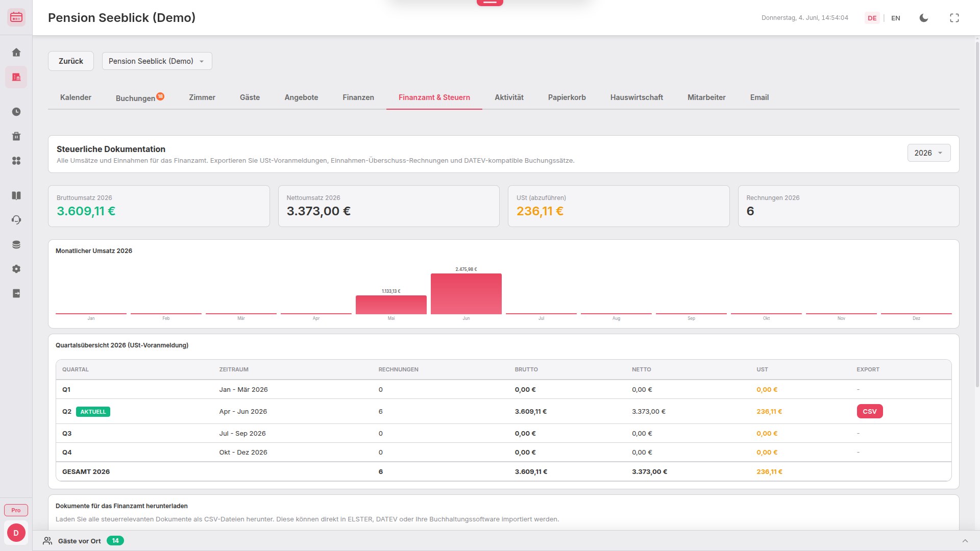Image resolution: width=980 pixels, height=551 pixels.
Task: Click the USt (abzuführen) value 236,11 €
Action: point(540,211)
